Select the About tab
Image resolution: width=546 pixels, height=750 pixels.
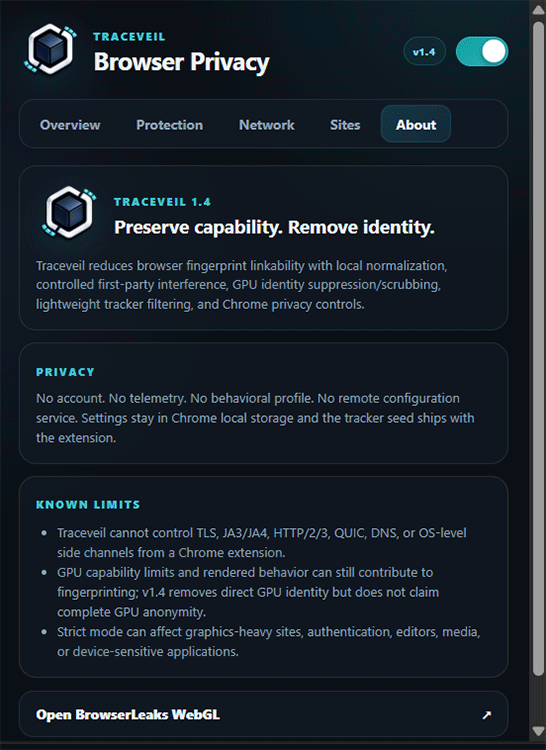click(415, 125)
